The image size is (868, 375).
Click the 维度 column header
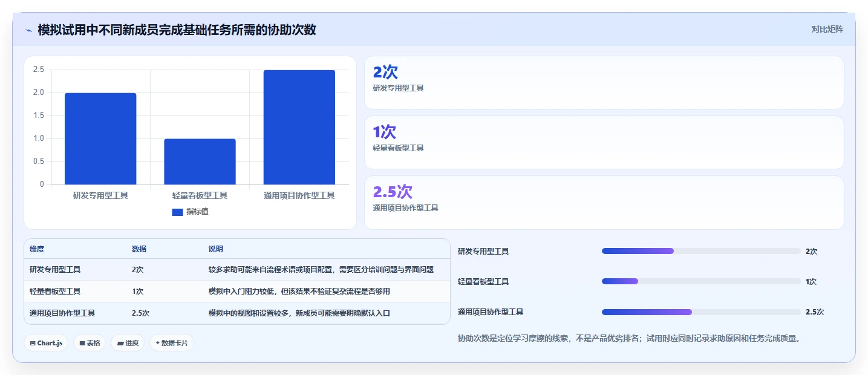[x=37, y=249]
